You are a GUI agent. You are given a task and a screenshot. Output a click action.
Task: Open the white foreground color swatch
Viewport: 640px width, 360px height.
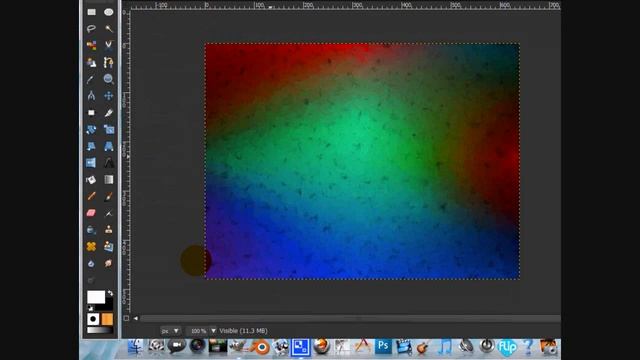96,297
